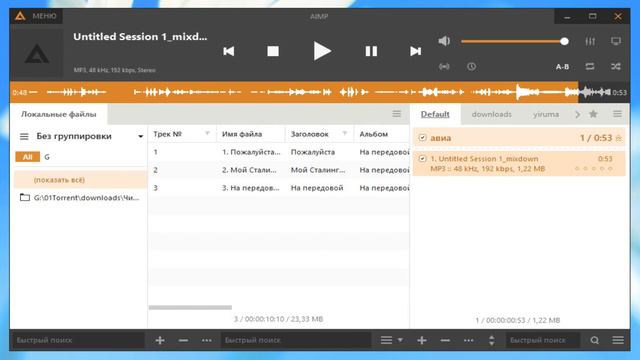The width and height of the screenshot is (640, 360).
Task: Open the playlist panel hamburger menu
Action: (x=617, y=114)
